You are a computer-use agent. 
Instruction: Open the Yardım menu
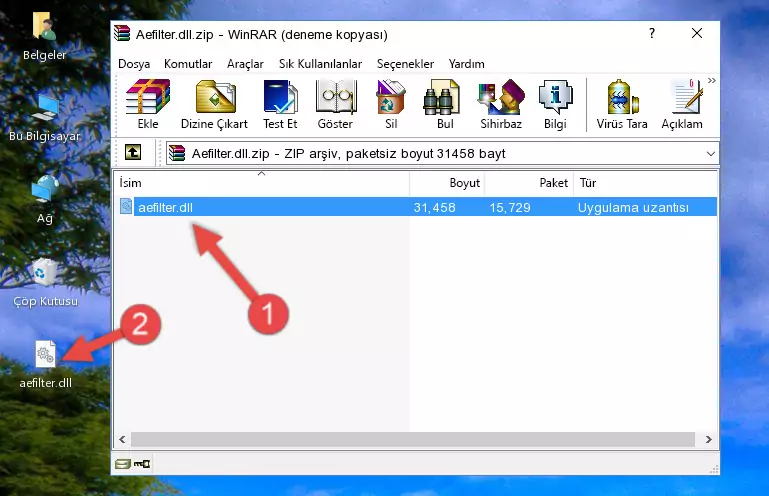click(x=466, y=64)
